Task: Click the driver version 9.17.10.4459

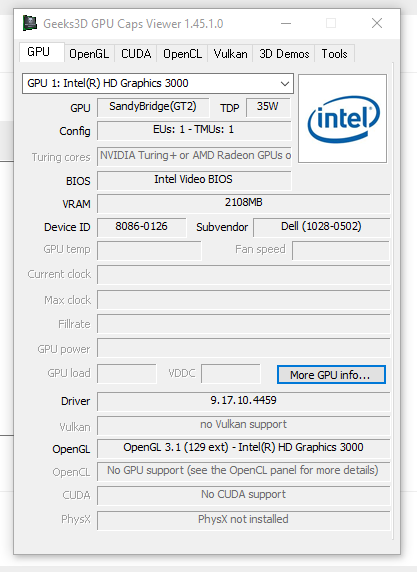Action: (243, 401)
